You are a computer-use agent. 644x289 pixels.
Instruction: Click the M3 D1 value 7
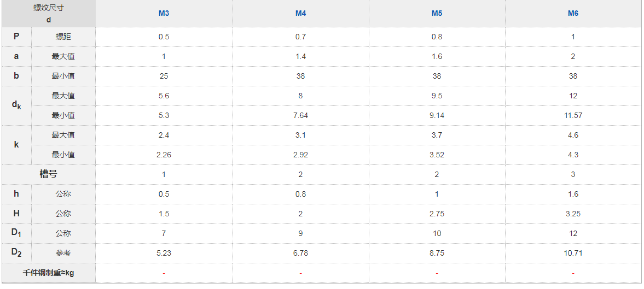click(x=164, y=233)
